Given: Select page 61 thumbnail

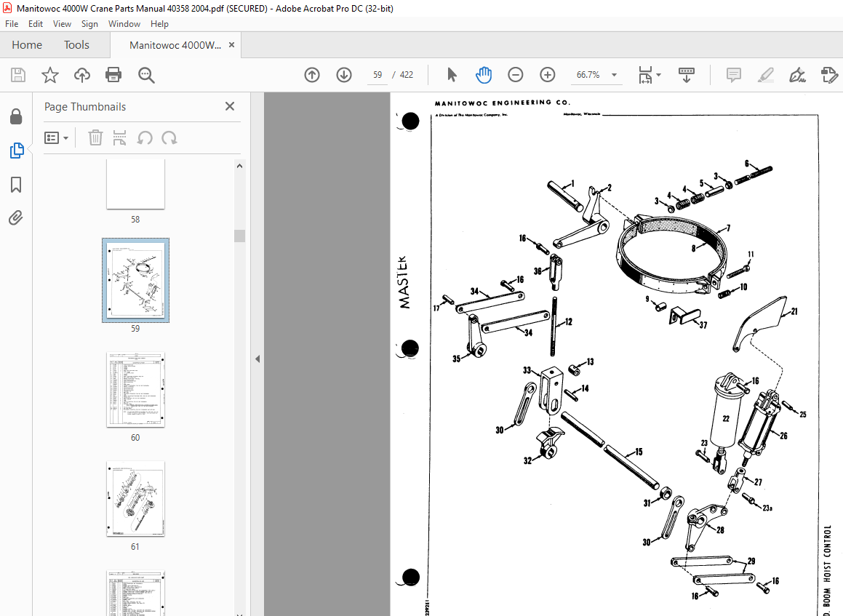Looking at the screenshot, I should pyautogui.click(x=135, y=499).
